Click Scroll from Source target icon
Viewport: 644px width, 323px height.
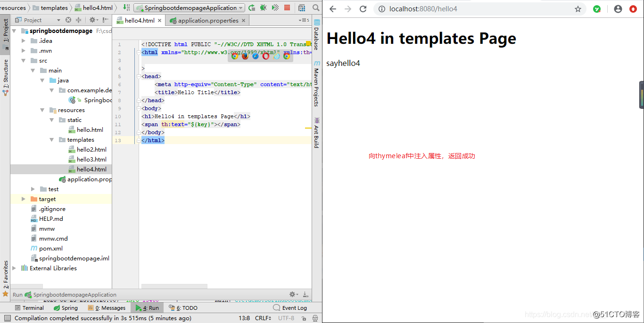point(68,20)
